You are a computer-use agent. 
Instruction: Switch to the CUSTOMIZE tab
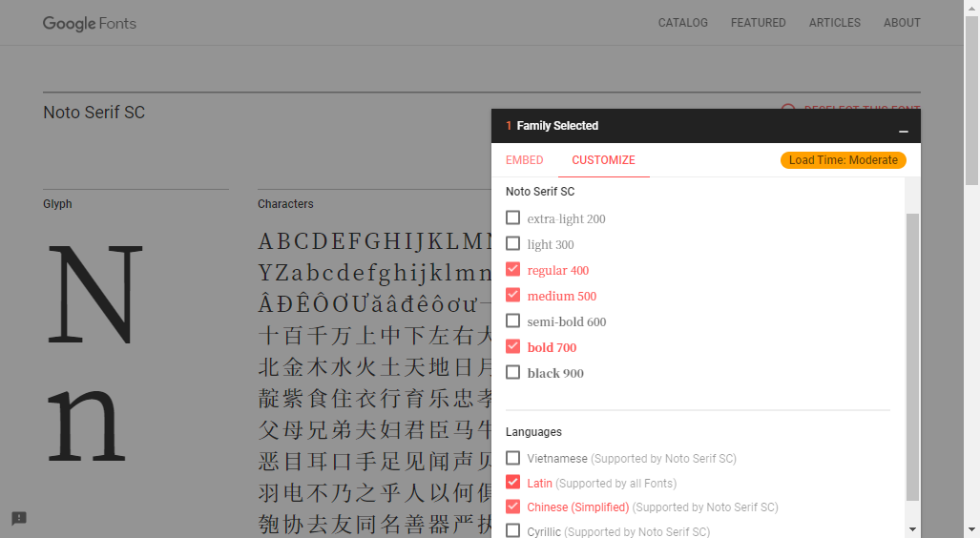click(603, 160)
